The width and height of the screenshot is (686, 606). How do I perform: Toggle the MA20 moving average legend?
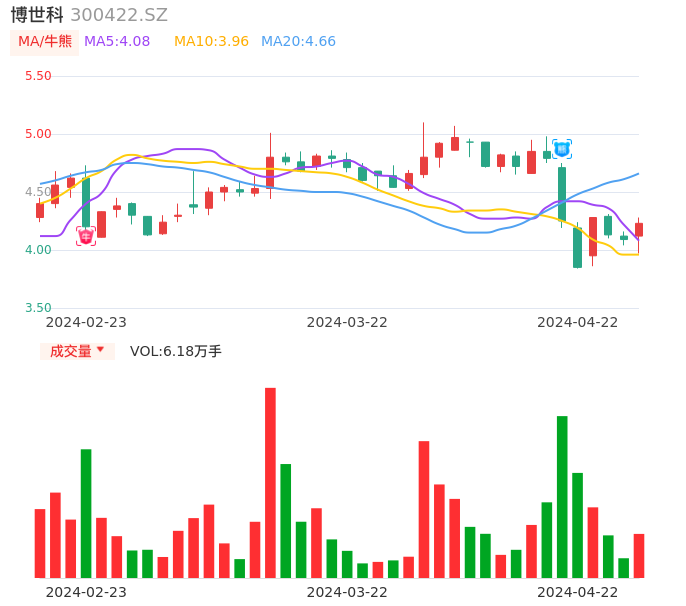[298, 41]
